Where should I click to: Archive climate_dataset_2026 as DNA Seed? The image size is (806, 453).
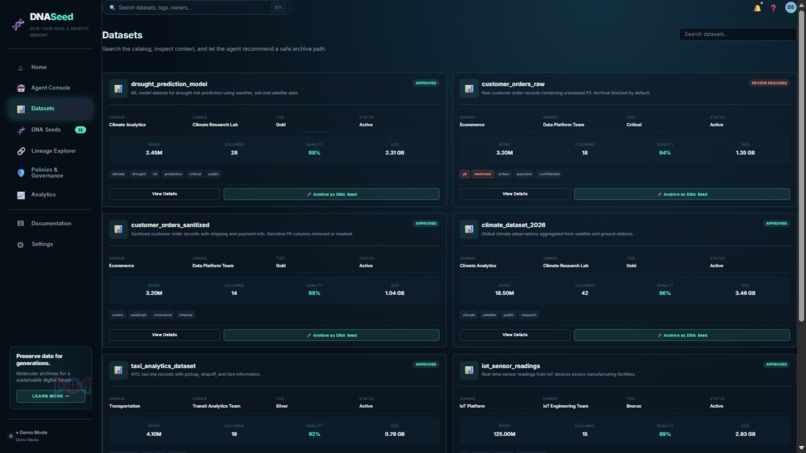click(682, 335)
